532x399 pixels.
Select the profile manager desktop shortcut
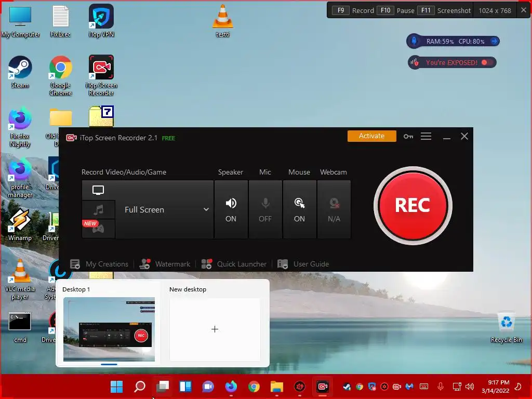tap(20, 178)
